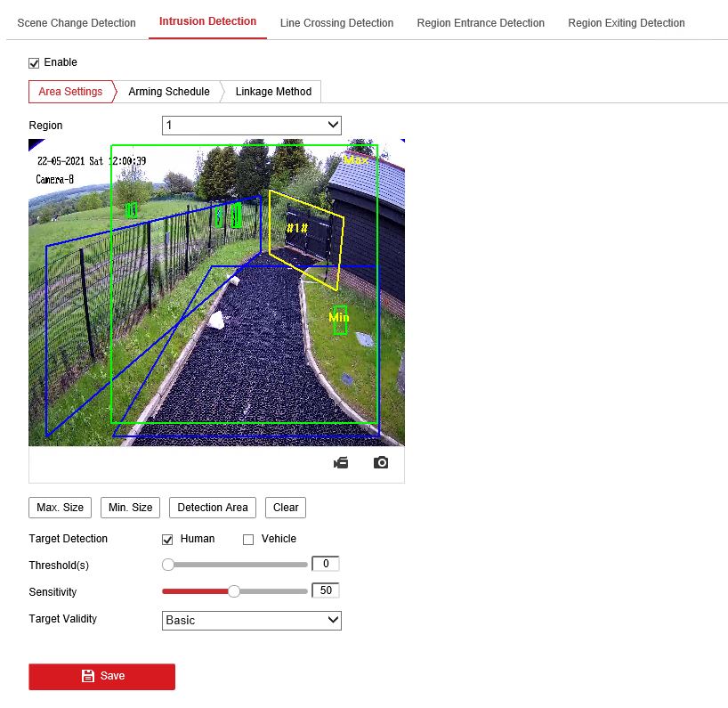Open the Region dropdown

click(252, 126)
